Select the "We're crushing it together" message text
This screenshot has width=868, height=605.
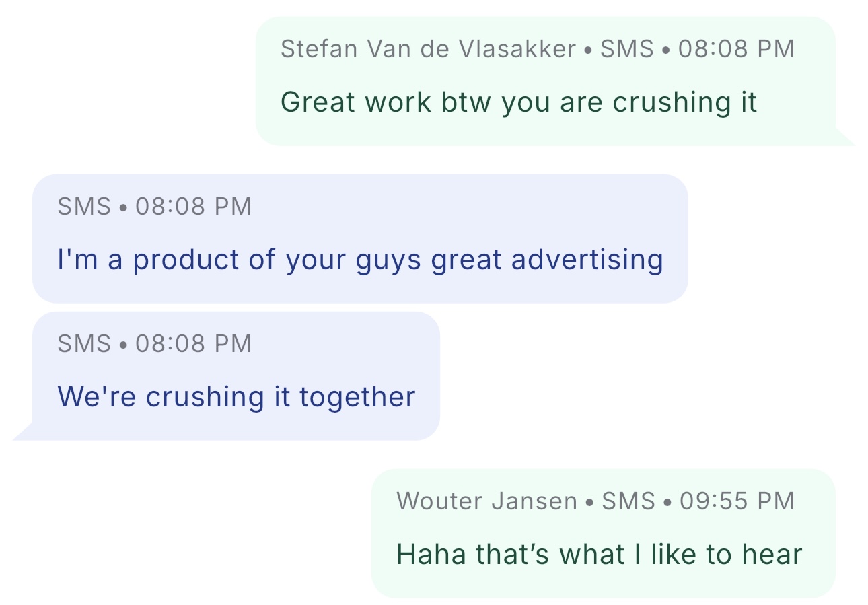[x=236, y=397]
